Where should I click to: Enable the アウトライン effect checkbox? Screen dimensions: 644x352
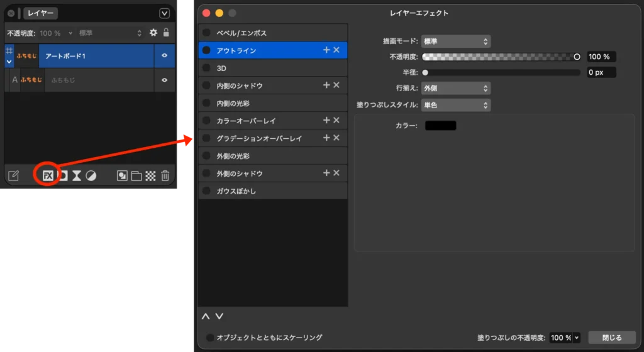pos(206,50)
